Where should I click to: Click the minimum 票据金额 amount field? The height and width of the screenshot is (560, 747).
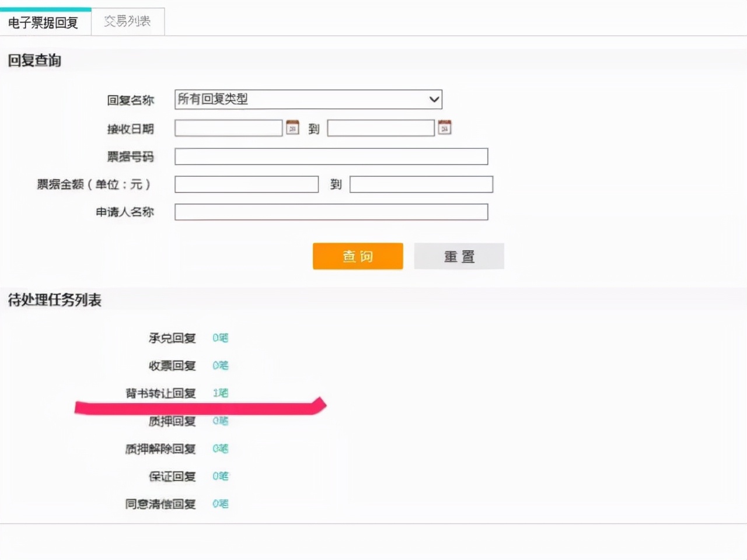pos(246,184)
